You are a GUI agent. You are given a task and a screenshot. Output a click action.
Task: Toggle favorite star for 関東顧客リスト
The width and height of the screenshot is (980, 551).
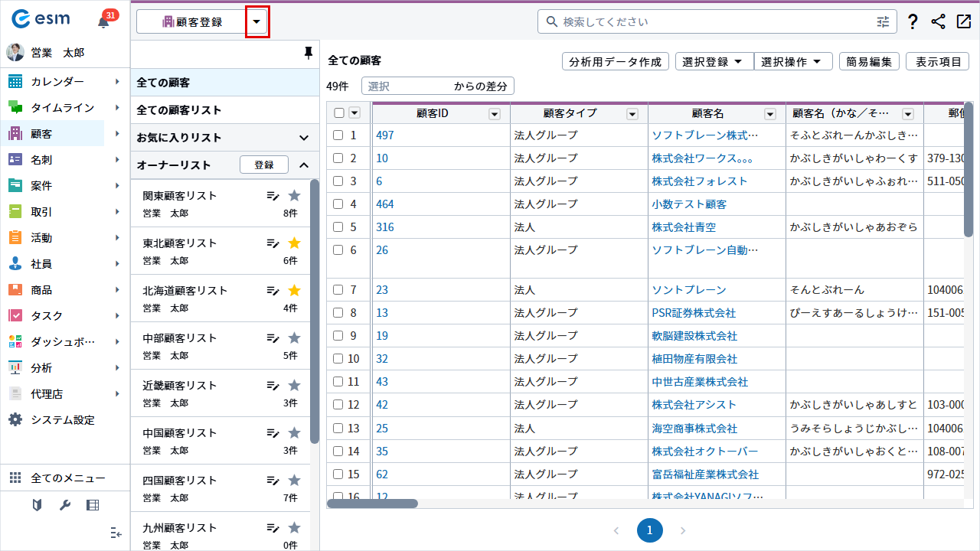tap(294, 196)
